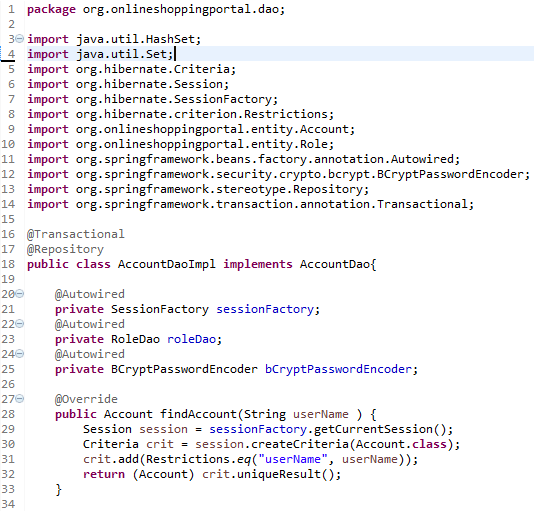Click the @Autowired annotation on line 20

point(90,294)
